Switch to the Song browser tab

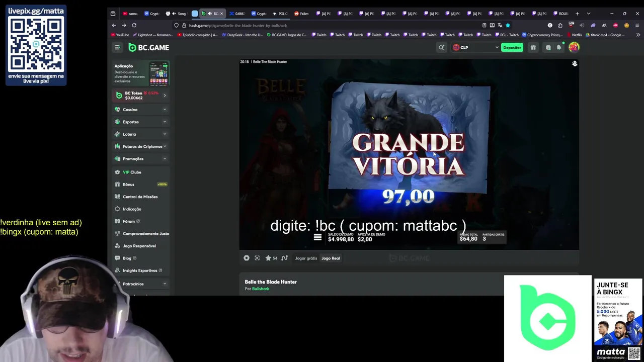[x=177, y=14]
